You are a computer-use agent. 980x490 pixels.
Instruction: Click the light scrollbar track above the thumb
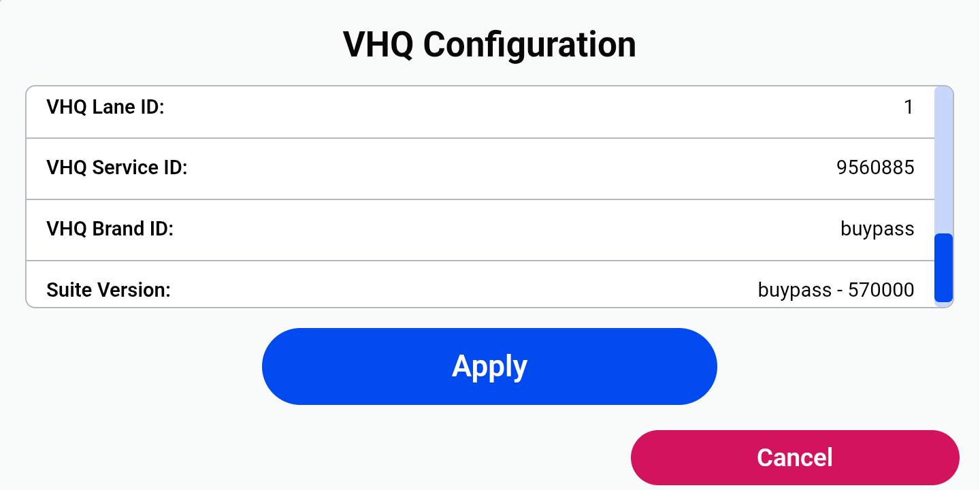point(943,160)
